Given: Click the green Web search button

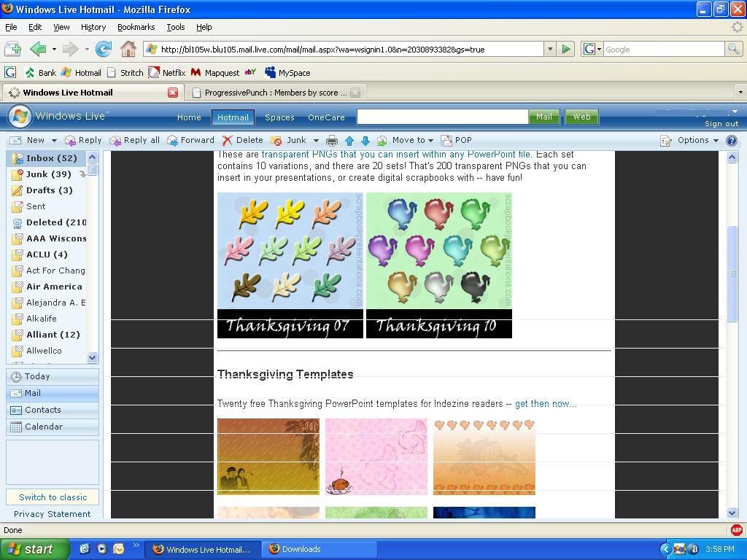Looking at the screenshot, I should pyautogui.click(x=581, y=117).
